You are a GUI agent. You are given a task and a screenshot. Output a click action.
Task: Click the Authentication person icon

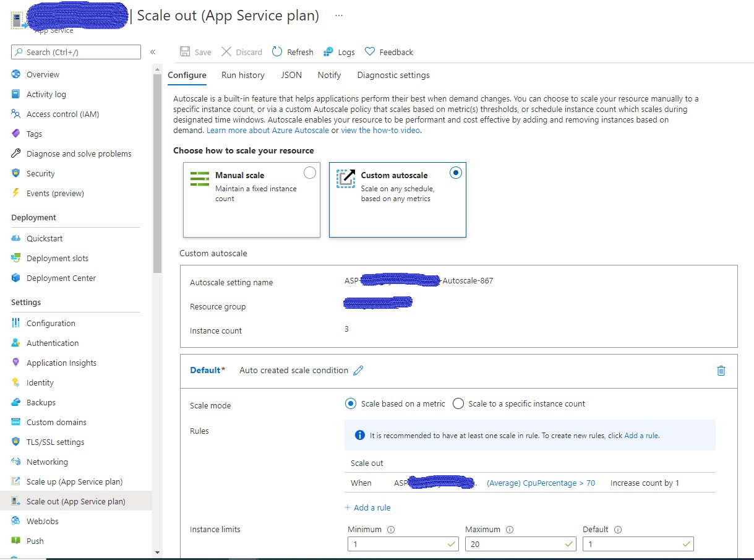point(16,343)
